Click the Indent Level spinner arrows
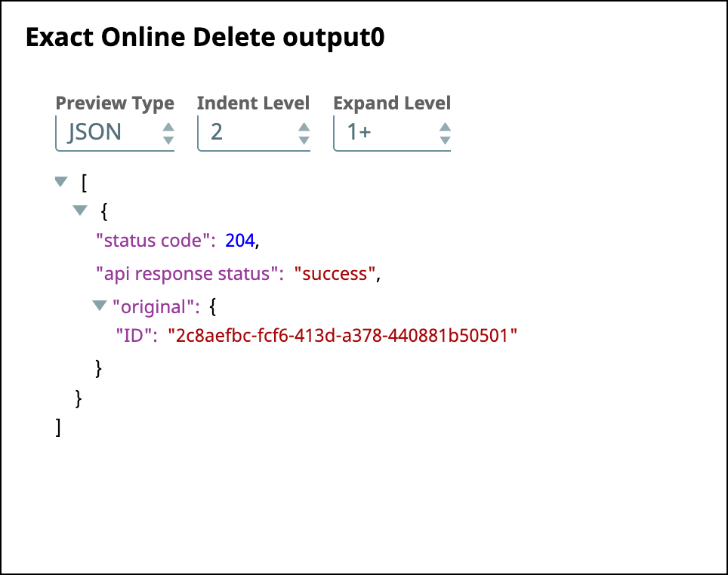This screenshot has height=575, width=728. 304,134
